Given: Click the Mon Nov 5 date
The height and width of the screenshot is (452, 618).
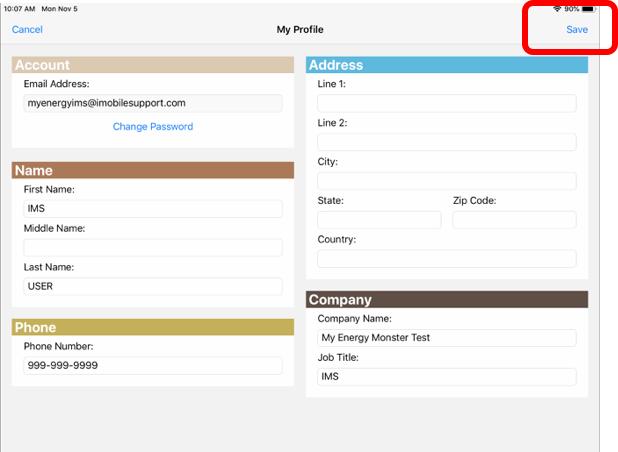Looking at the screenshot, I should pos(60,9).
